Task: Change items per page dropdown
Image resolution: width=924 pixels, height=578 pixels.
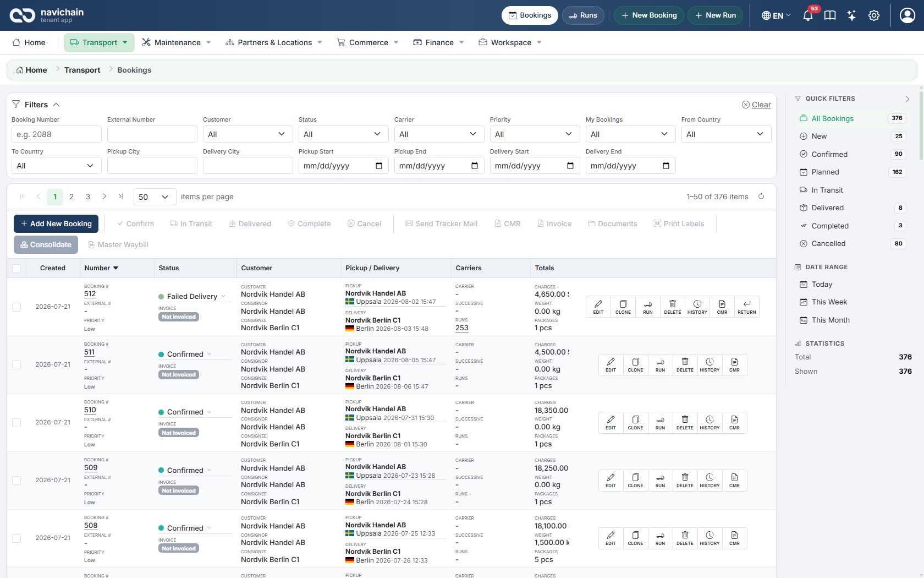Action: point(155,197)
